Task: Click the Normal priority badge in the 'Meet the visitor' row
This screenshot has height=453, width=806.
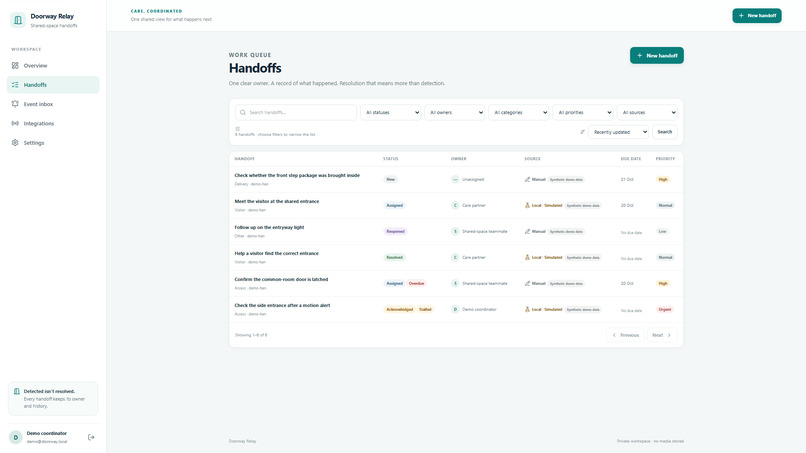Action: (x=665, y=205)
